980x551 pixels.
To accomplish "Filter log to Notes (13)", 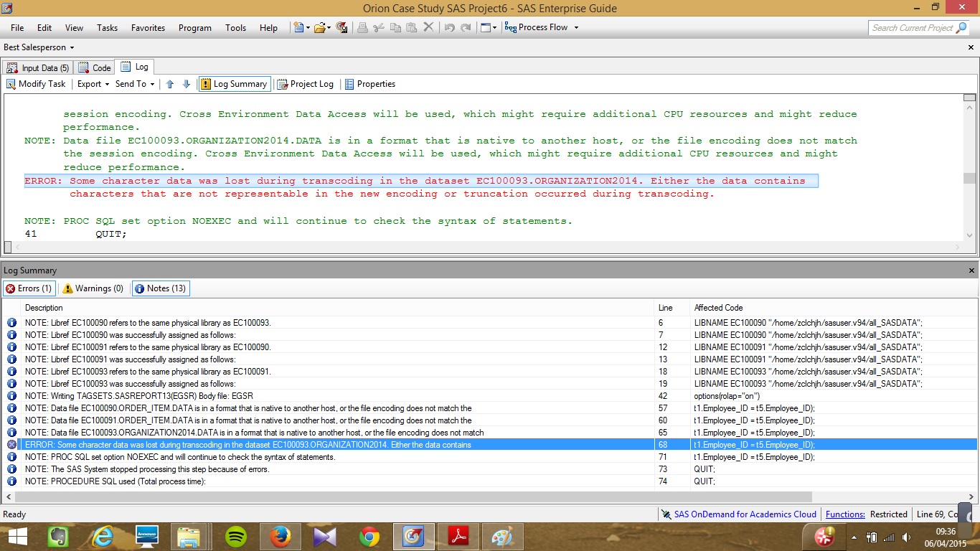I will (x=161, y=288).
